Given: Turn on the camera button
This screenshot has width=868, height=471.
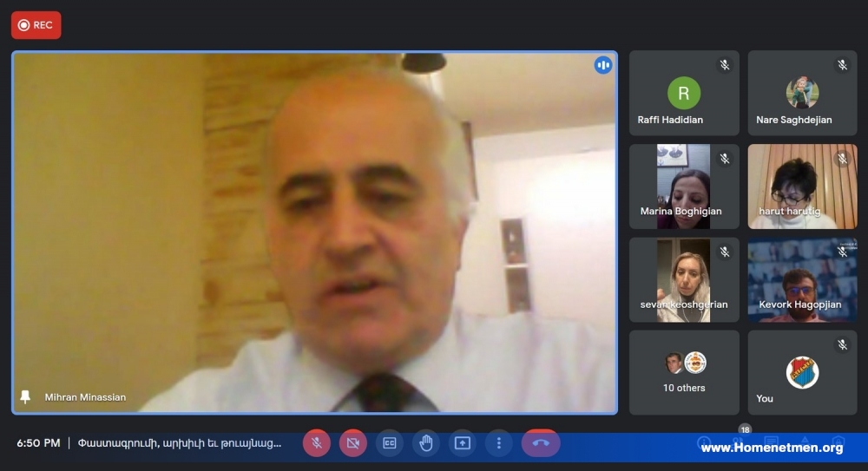Looking at the screenshot, I should coord(353,443).
